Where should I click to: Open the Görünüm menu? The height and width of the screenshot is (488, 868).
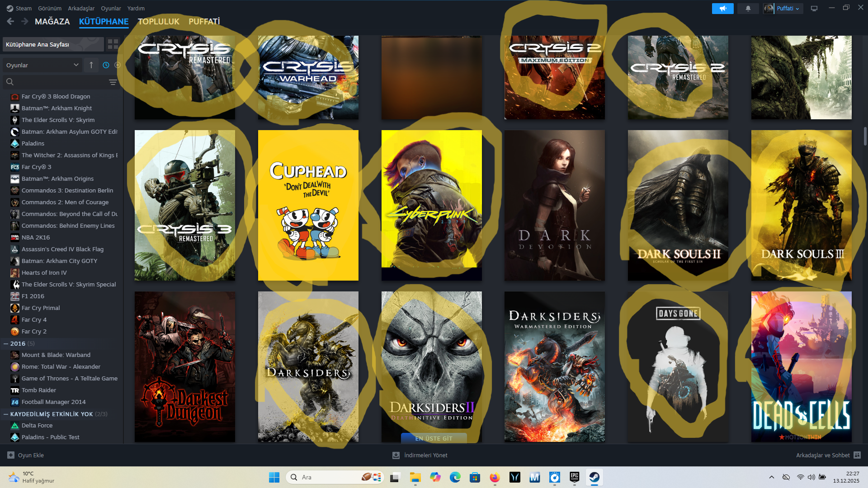click(x=50, y=9)
